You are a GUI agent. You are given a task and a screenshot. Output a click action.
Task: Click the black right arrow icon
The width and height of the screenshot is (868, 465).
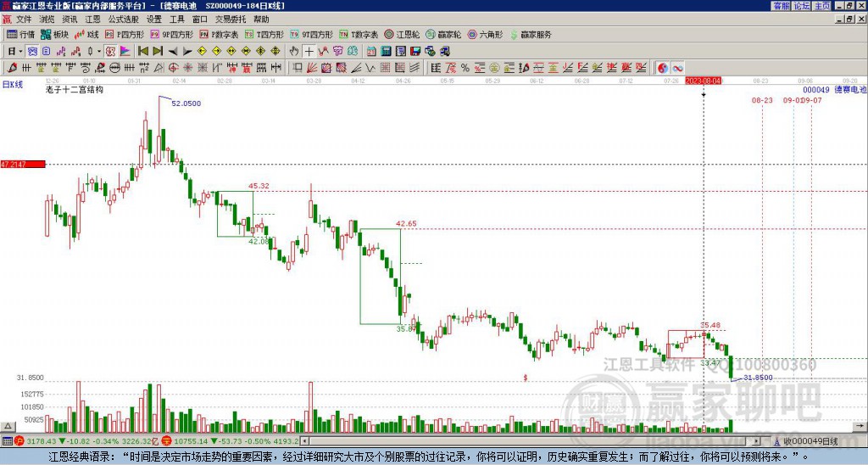[x=187, y=52]
